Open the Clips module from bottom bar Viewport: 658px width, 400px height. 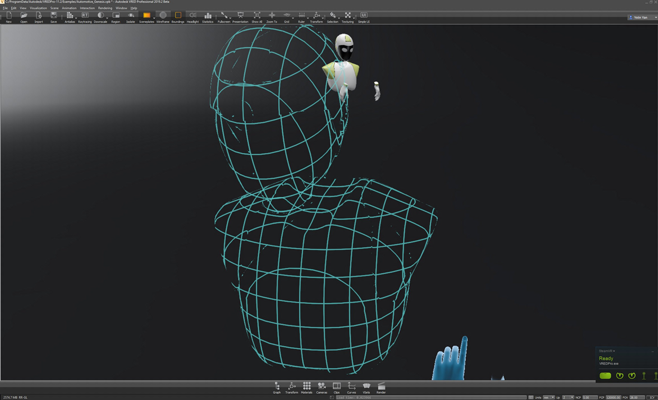[x=337, y=387]
